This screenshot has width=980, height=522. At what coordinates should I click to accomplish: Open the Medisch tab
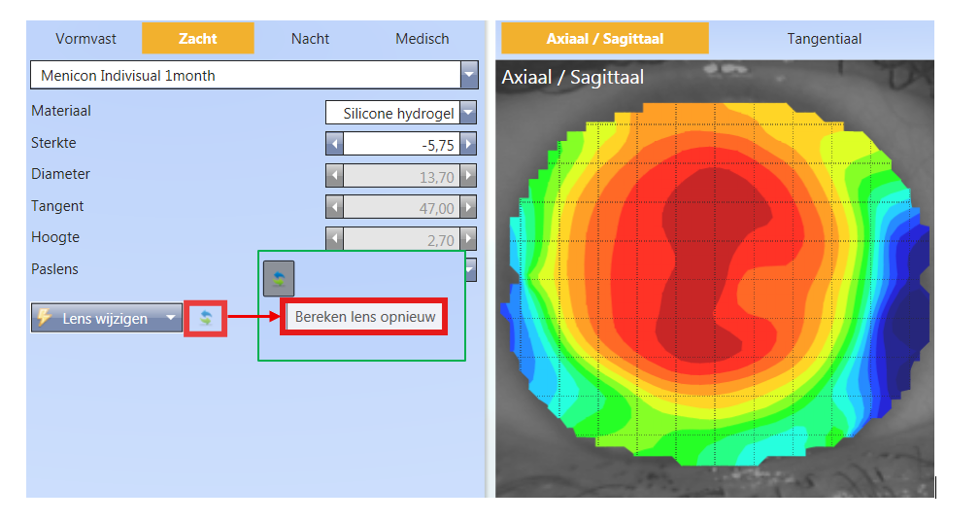tap(422, 39)
